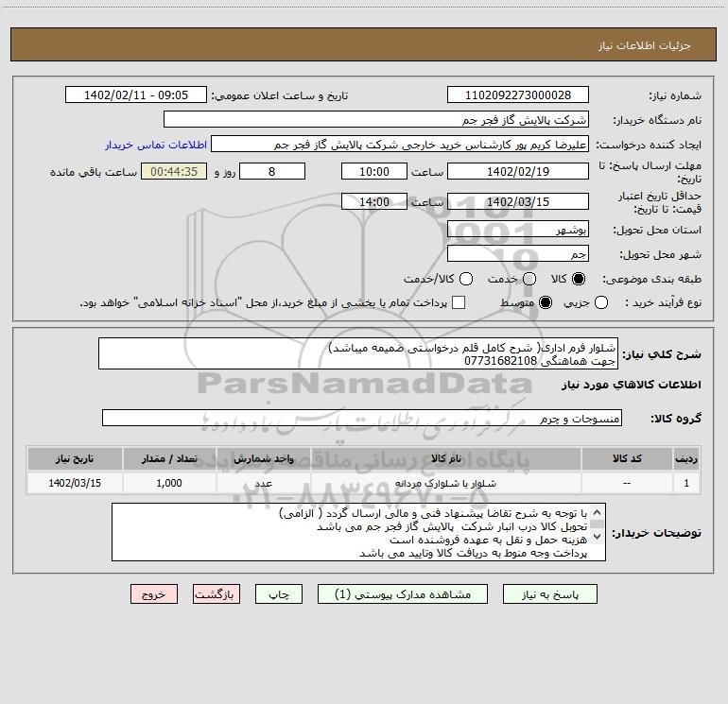728x704 pixels.
Task: Click the requester field 'علیرضا کریم پور'
Action: 400,145
